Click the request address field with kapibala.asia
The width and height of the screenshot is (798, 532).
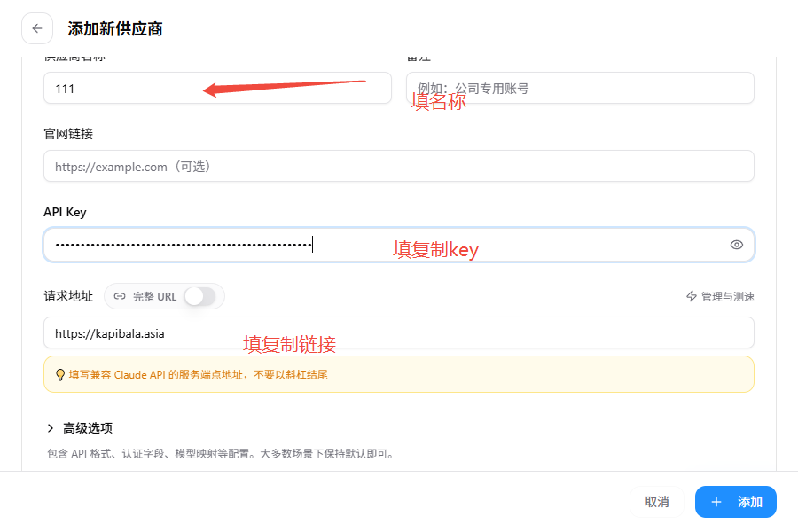[398, 333]
